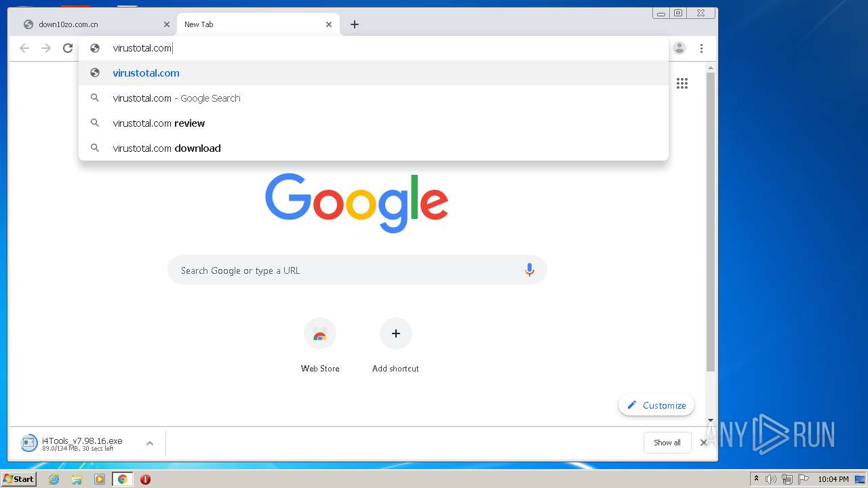Open Chrome three-dot menu
868x488 pixels.
point(701,48)
